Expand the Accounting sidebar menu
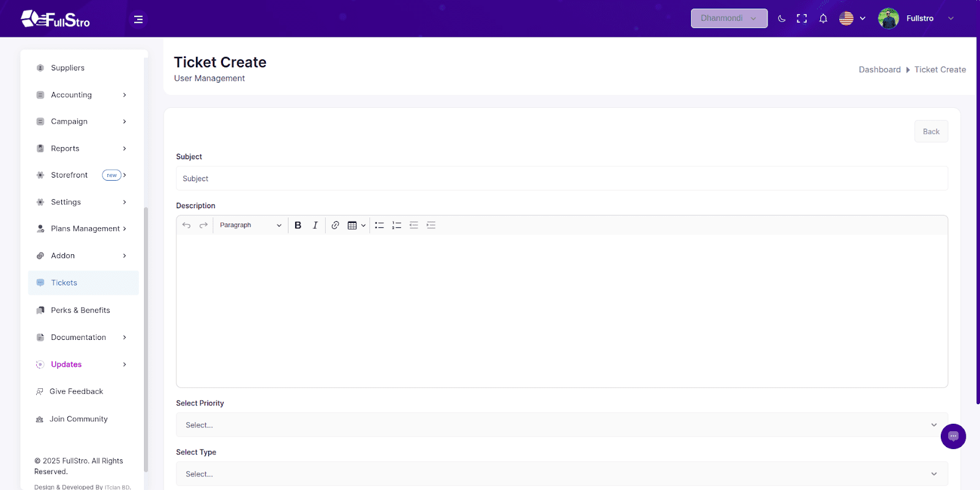The width and height of the screenshot is (980, 490). 83,95
